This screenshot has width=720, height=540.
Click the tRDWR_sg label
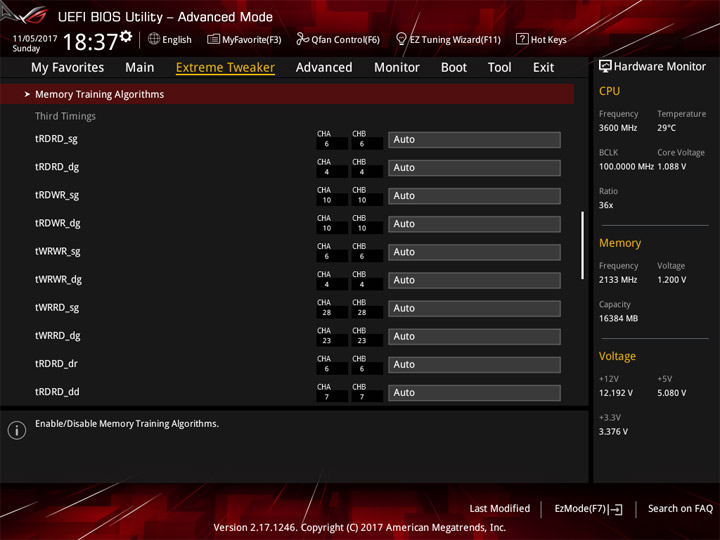[57, 195]
